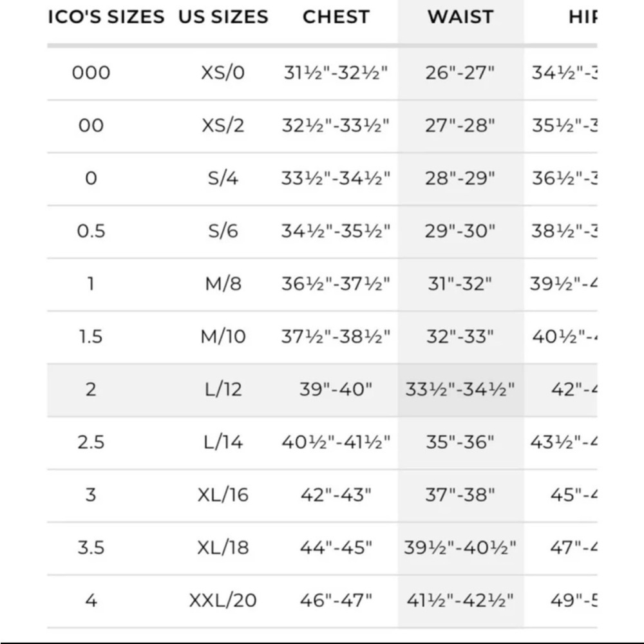Click the 000 size cell

coord(91,72)
